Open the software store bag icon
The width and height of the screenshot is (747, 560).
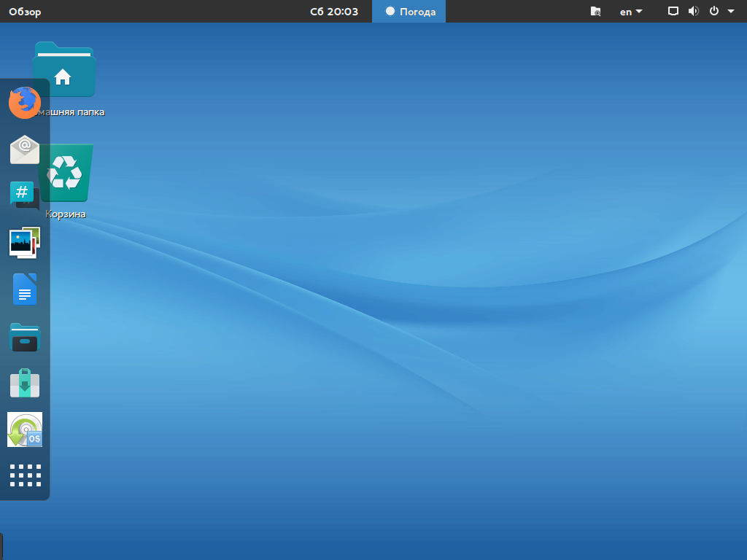click(25, 383)
